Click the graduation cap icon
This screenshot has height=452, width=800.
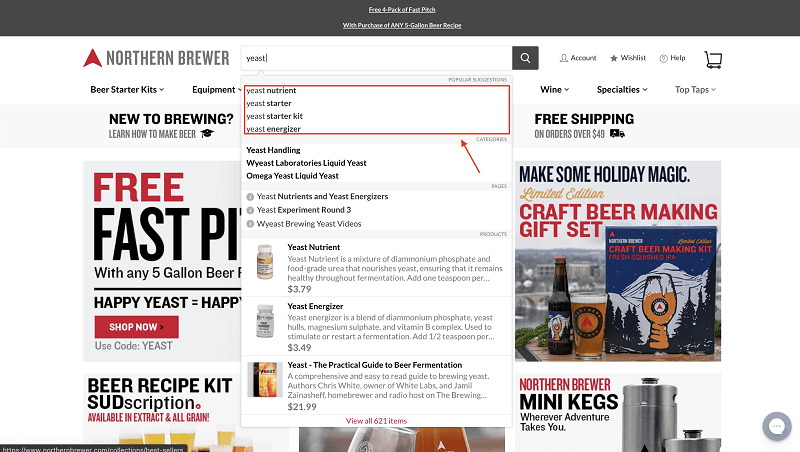[x=207, y=134]
